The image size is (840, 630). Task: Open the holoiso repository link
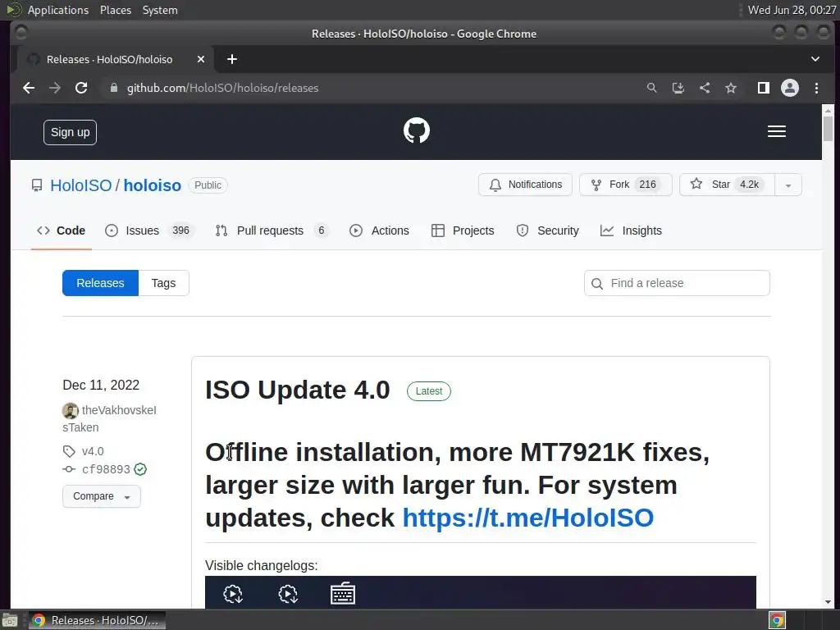(x=152, y=185)
